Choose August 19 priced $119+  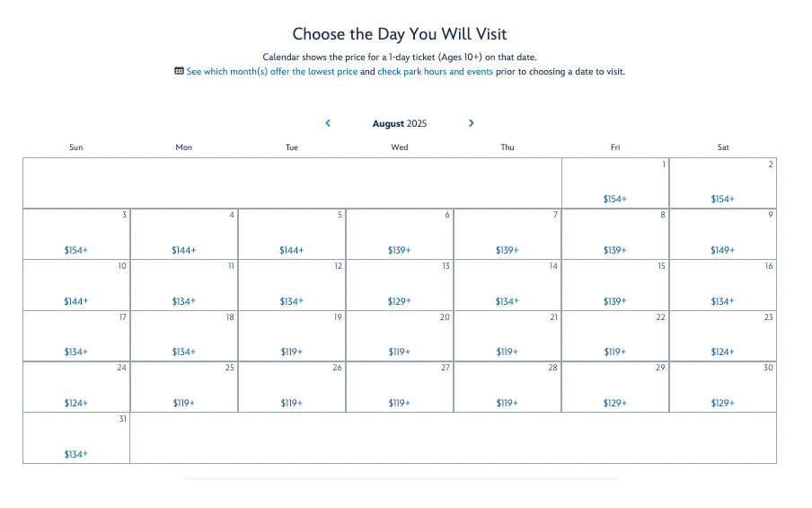click(292, 336)
